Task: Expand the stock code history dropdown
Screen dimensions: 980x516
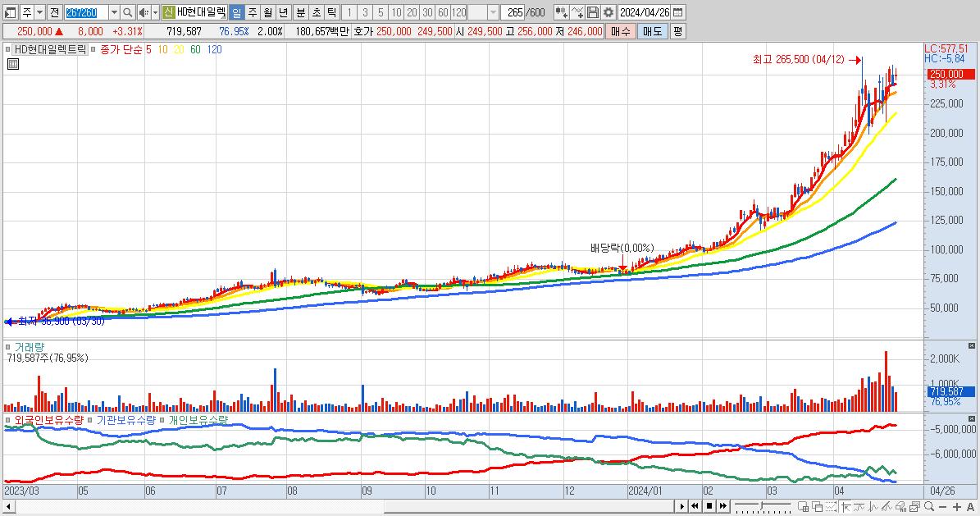Action: tap(114, 12)
